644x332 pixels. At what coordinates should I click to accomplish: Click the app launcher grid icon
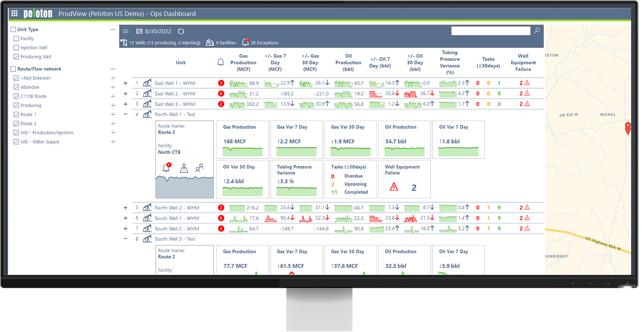[14, 13]
